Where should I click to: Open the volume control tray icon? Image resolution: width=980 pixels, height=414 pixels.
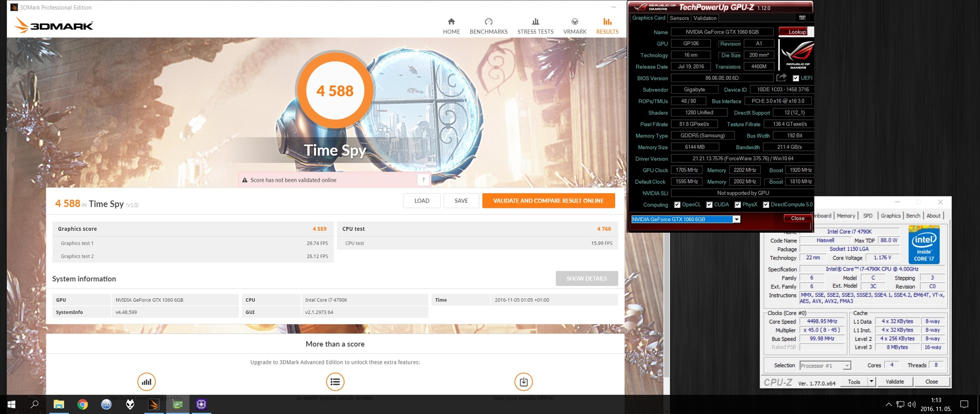point(912,405)
